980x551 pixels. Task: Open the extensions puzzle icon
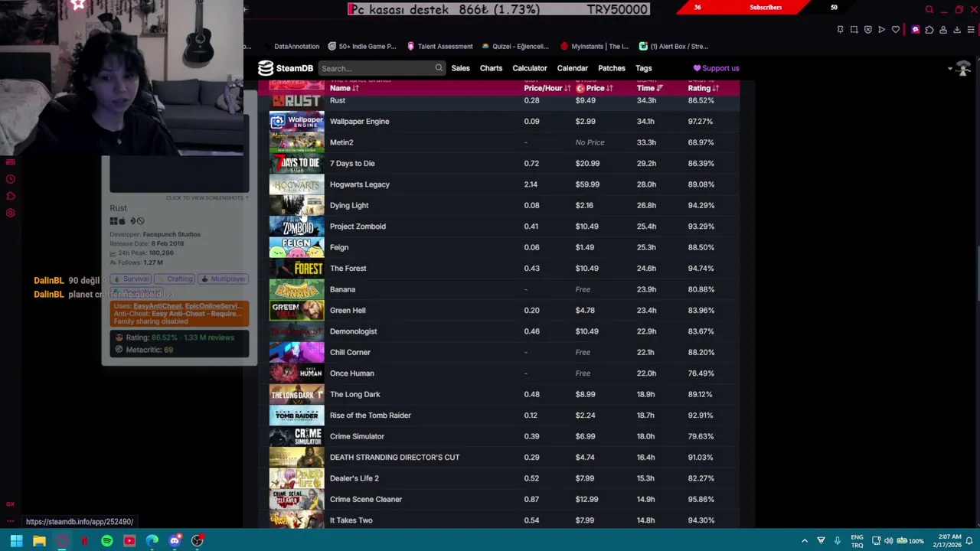click(929, 30)
